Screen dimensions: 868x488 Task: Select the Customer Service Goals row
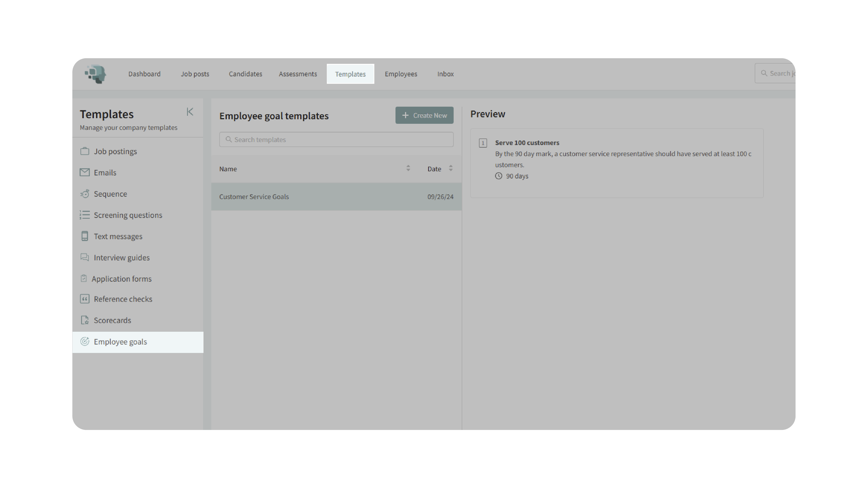pos(336,197)
